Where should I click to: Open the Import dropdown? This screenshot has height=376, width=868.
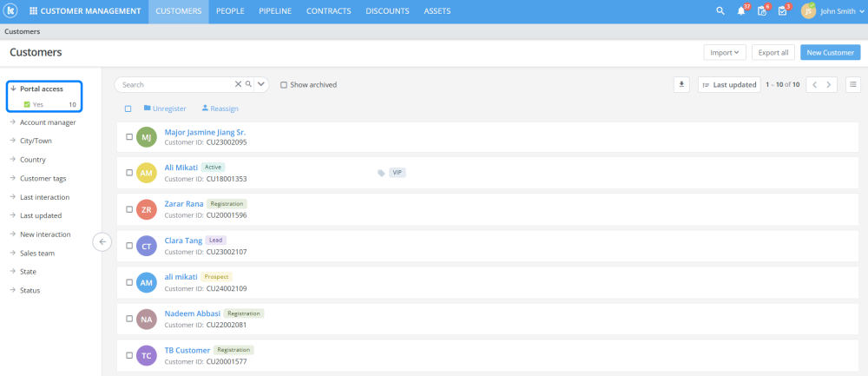(725, 53)
